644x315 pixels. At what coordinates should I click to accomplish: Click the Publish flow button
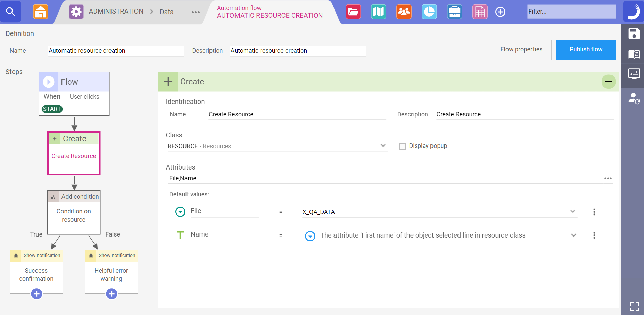[586, 49]
